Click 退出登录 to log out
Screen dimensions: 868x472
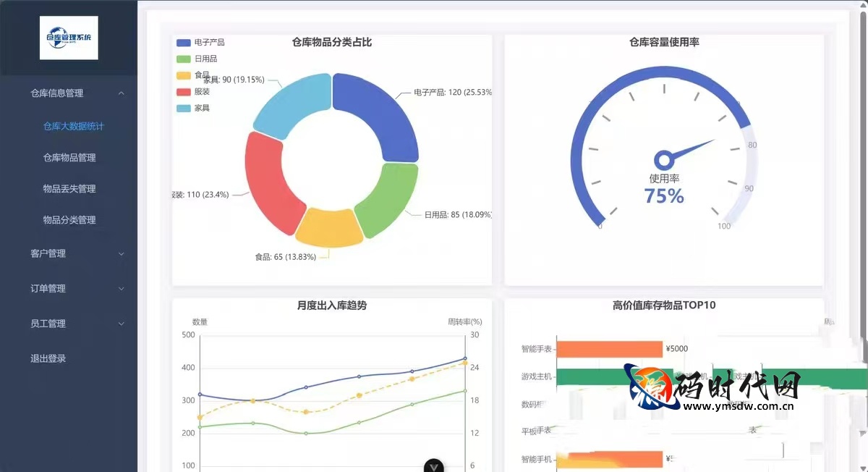click(48, 358)
